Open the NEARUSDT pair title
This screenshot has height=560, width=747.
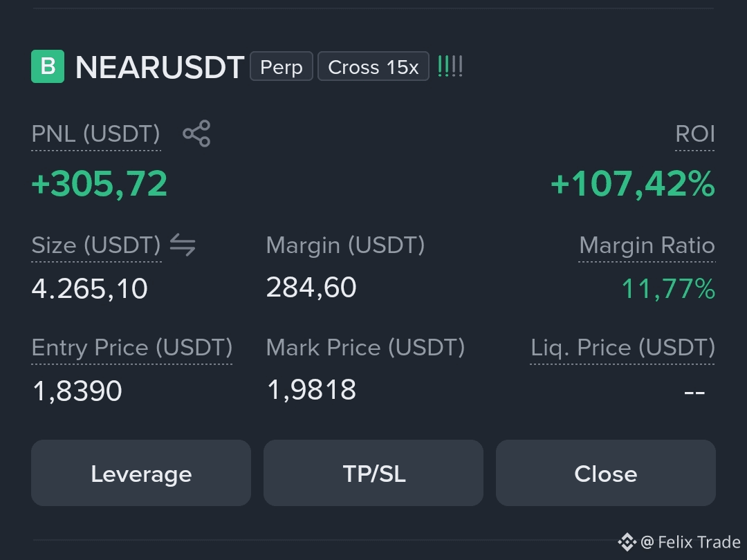click(x=160, y=67)
